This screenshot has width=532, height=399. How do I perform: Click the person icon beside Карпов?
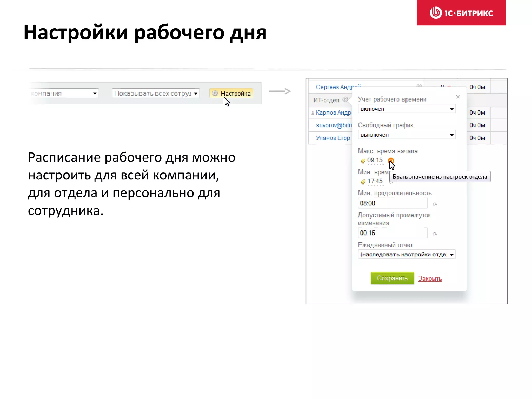click(x=313, y=113)
